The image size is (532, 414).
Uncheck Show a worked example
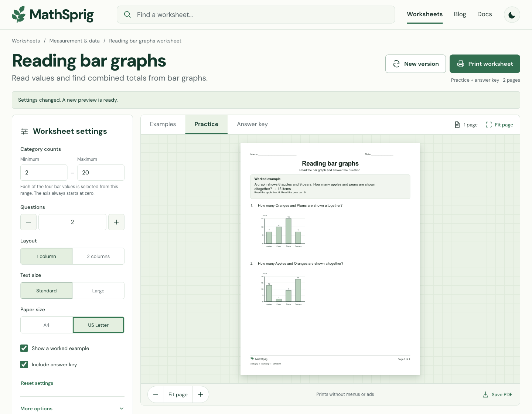coord(24,348)
